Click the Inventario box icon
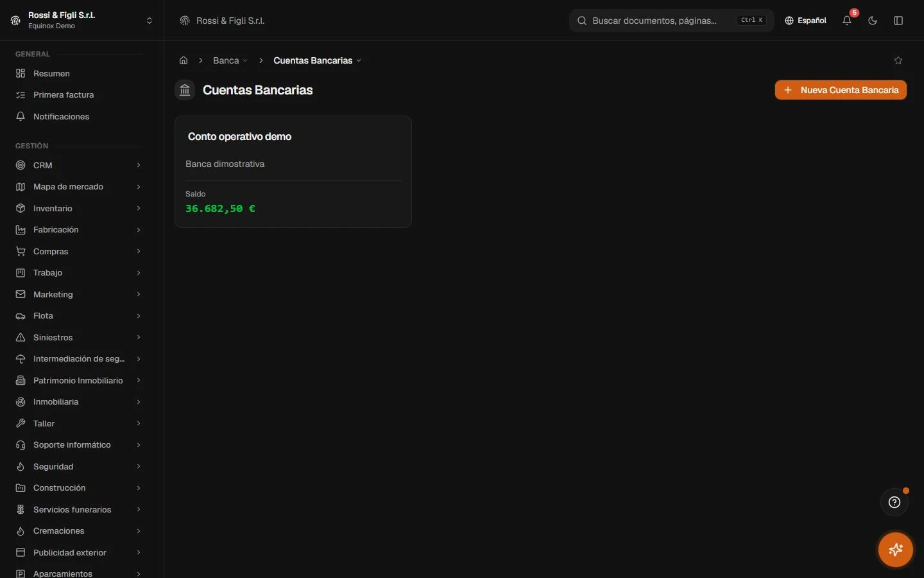This screenshot has height=578, width=924. click(21, 208)
